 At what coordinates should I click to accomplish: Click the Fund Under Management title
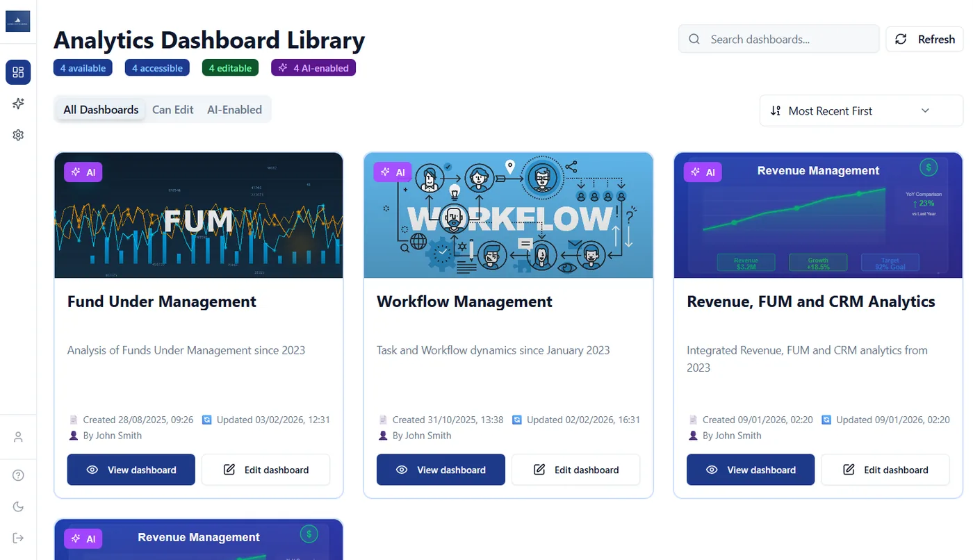click(x=162, y=302)
